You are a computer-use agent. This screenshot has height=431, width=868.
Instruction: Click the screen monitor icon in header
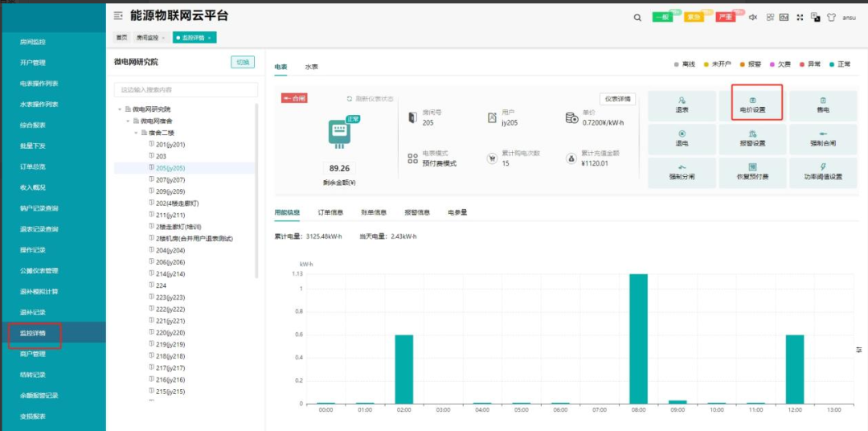click(784, 17)
